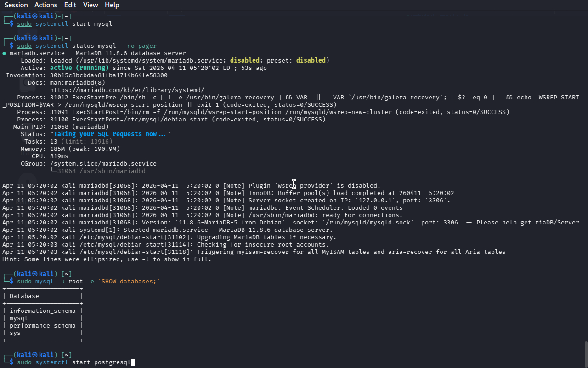
Task: Open the Actions menu
Action: pyautogui.click(x=46, y=5)
